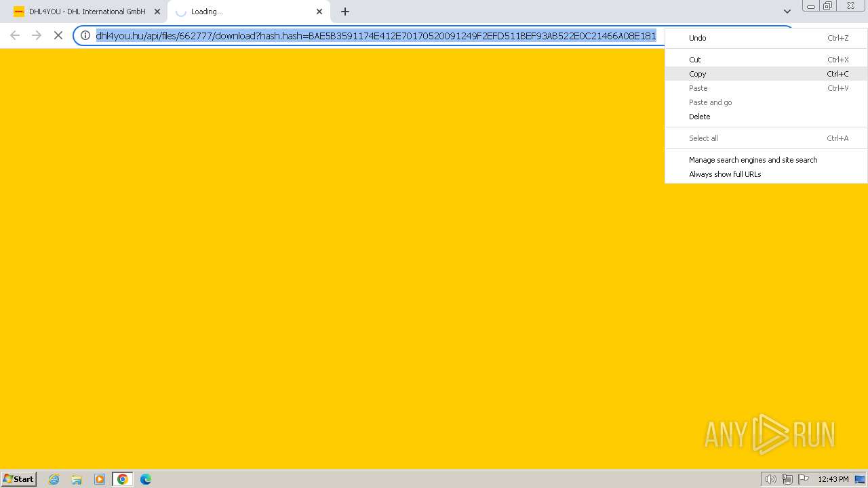Viewport: 868px width, 488px height.
Task: Open volume control in system tray
Action: click(x=770, y=479)
